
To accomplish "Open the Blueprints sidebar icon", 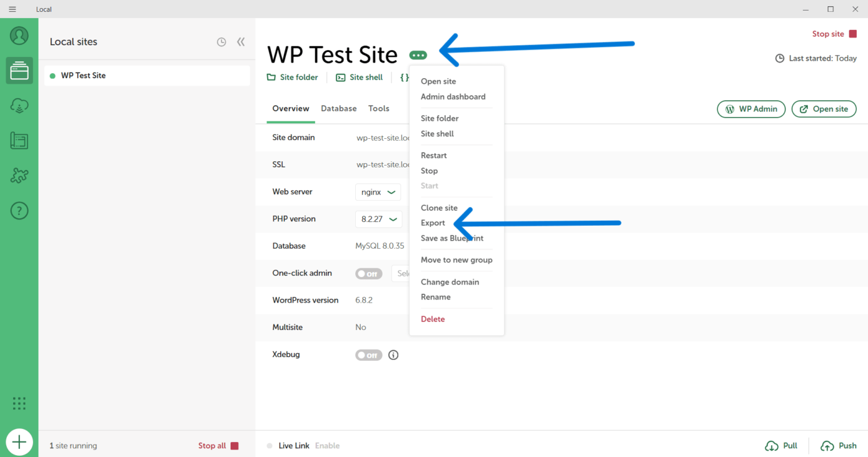I will point(19,141).
